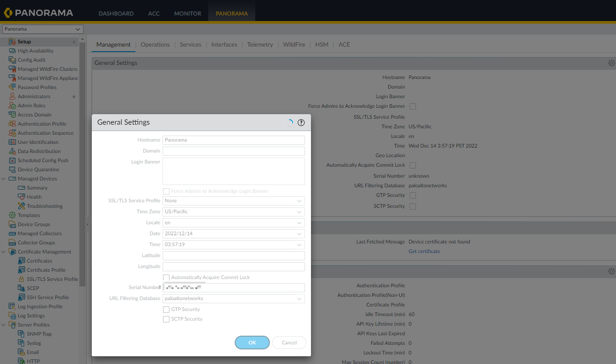Click the Panorama logo
616x364 pixels.
tap(38, 13)
